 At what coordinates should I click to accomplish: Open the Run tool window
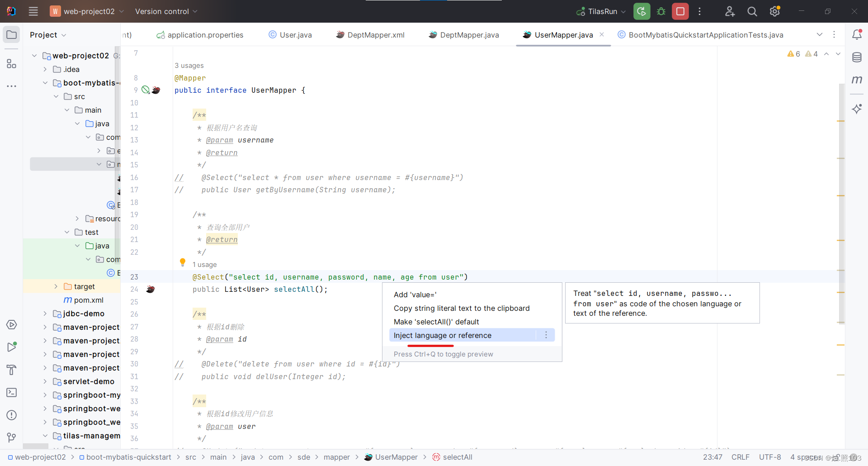pos(11,347)
